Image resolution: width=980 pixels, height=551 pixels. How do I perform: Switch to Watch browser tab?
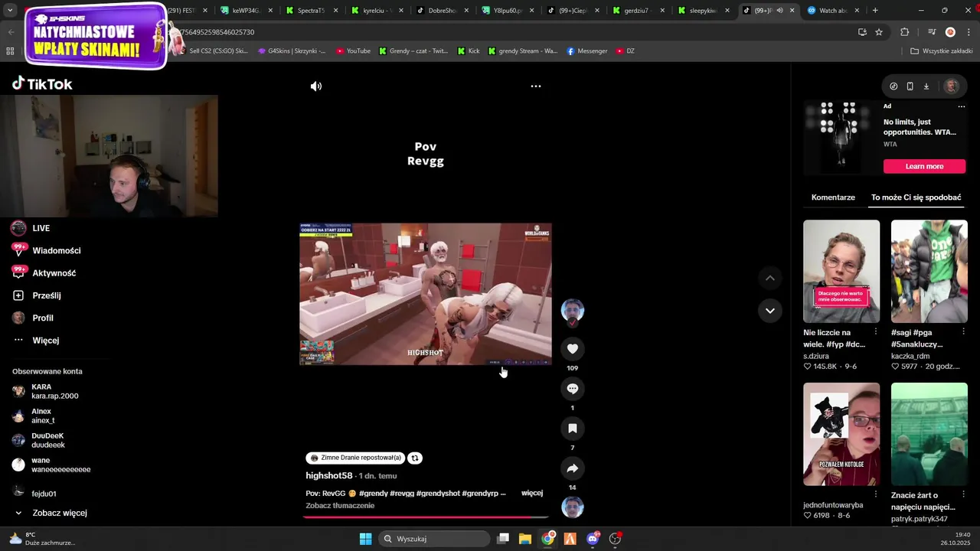point(831,11)
